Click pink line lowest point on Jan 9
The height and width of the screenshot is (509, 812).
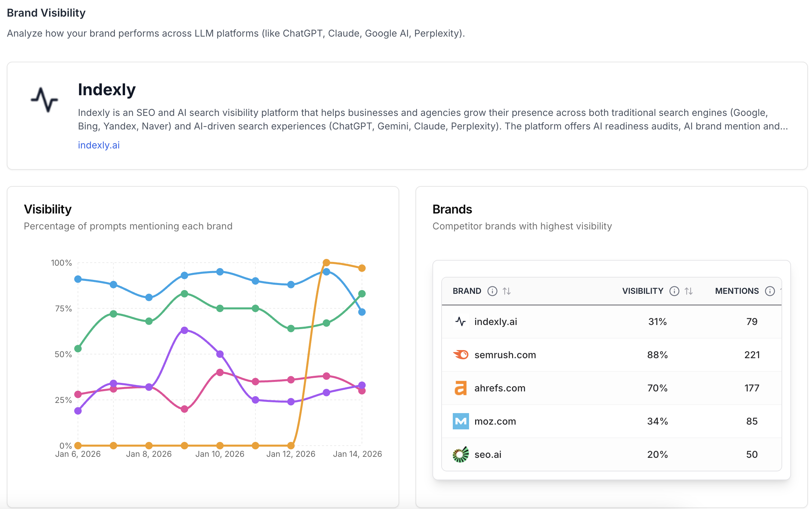[x=184, y=409]
